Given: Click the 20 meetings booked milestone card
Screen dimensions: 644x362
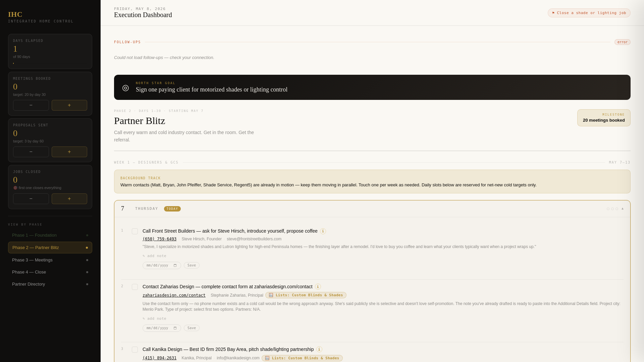Looking at the screenshot, I should pos(604,118).
